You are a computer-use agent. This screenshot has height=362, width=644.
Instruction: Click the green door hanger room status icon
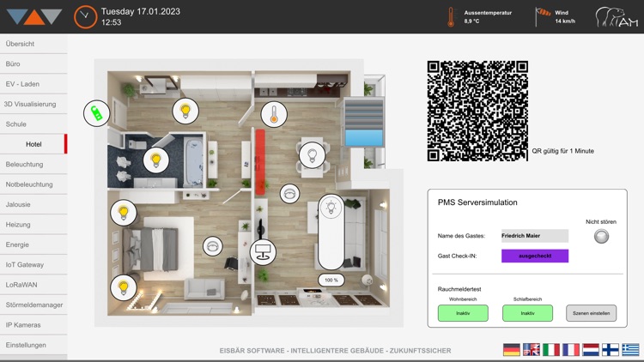[96, 113]
